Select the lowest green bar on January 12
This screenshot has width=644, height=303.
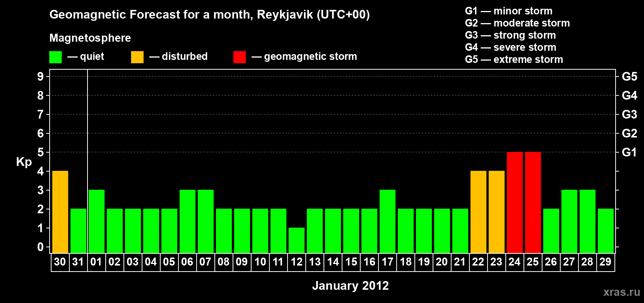pos(297,240)
